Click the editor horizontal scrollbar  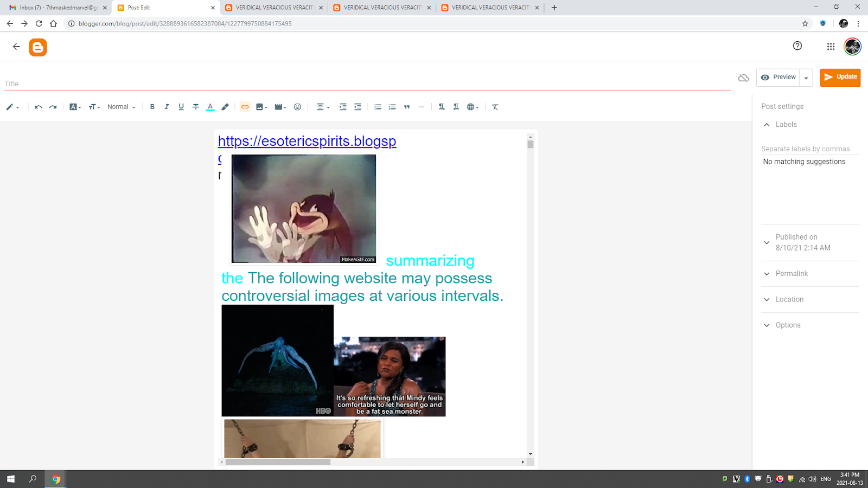(278, 462)
